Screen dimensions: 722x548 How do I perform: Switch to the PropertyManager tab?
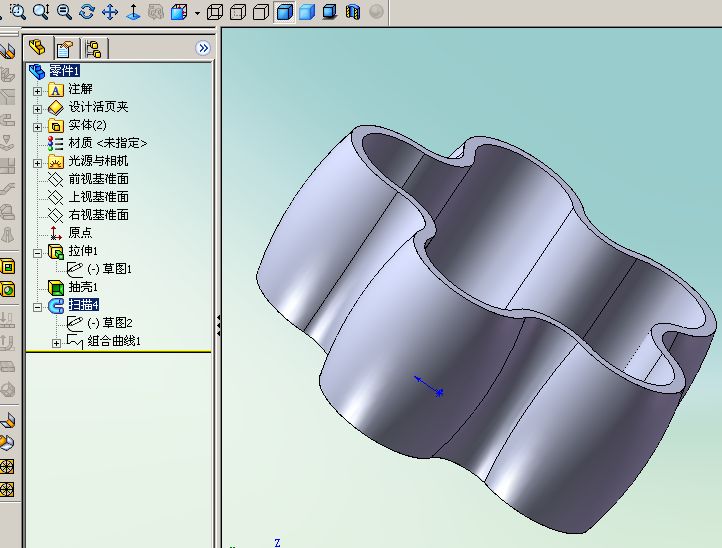click(x=65, y=48)
